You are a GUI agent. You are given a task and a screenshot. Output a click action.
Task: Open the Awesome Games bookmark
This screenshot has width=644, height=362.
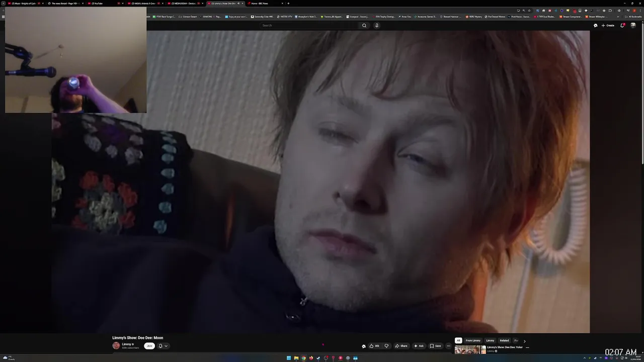[x=425, y=17]
